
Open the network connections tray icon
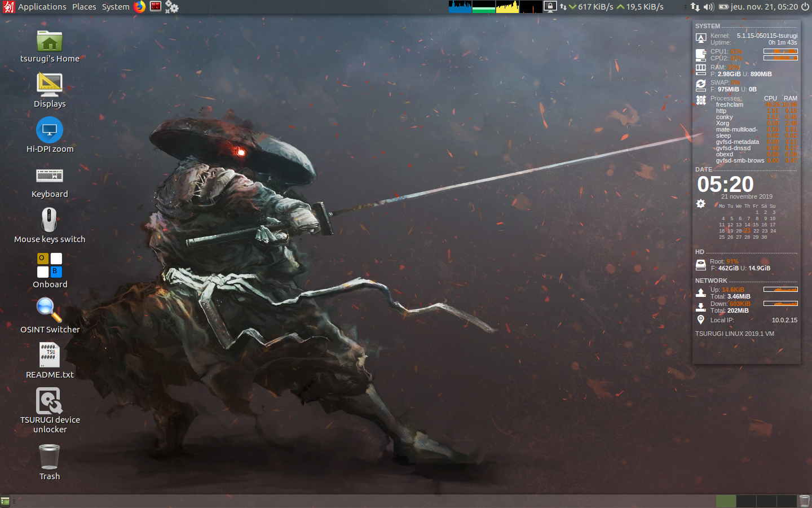click(695, 7)
